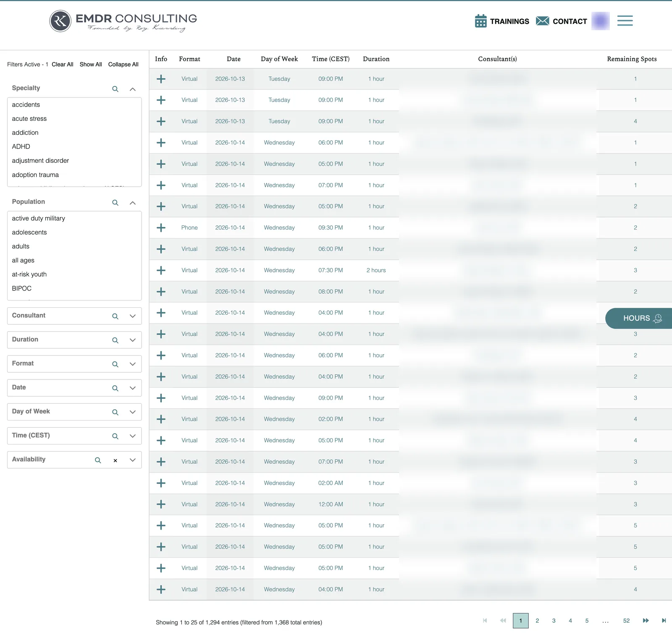Screen dimensions: 672x635
Task: Click the EMDR Consulting logo
Action: click(x=123, y=21)
